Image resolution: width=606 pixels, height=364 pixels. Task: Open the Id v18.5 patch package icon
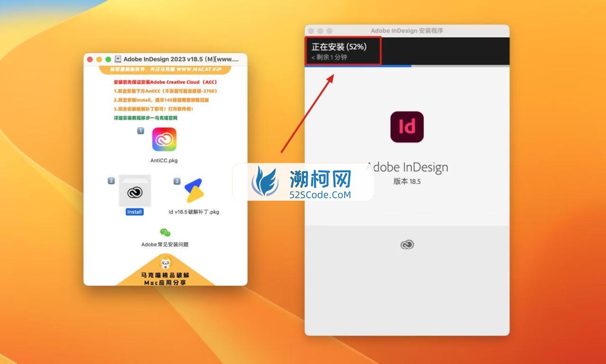click(194, 191)
